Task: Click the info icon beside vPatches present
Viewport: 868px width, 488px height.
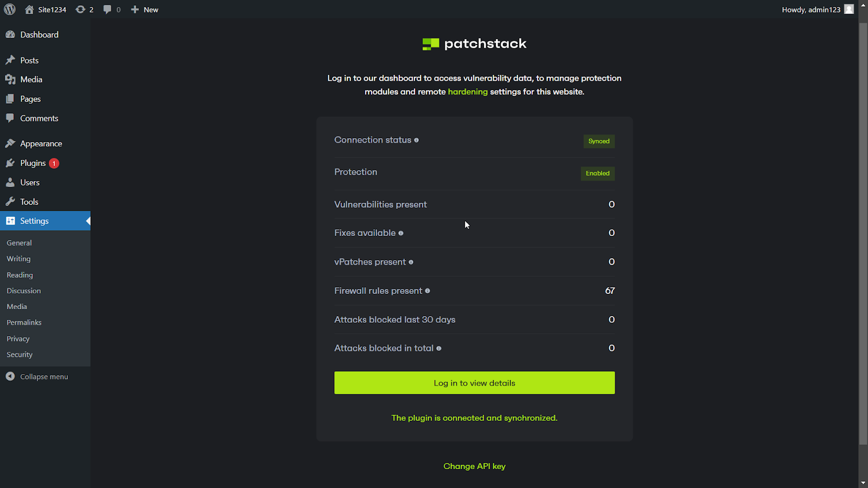Action: (411, 262)
